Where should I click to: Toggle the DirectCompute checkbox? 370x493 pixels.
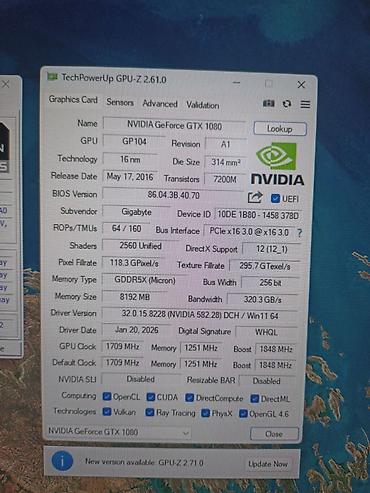coord(190,397)
